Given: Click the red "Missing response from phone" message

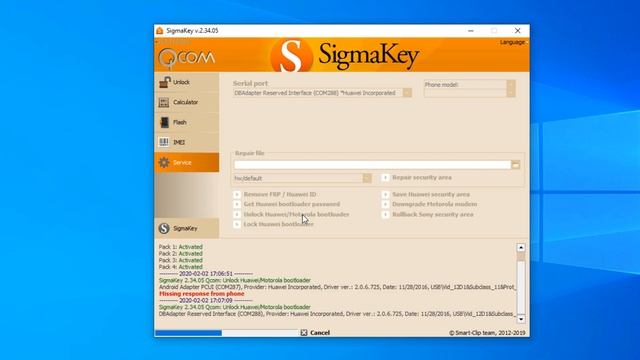Looking at the screenshot, I should tap(202, 293).
